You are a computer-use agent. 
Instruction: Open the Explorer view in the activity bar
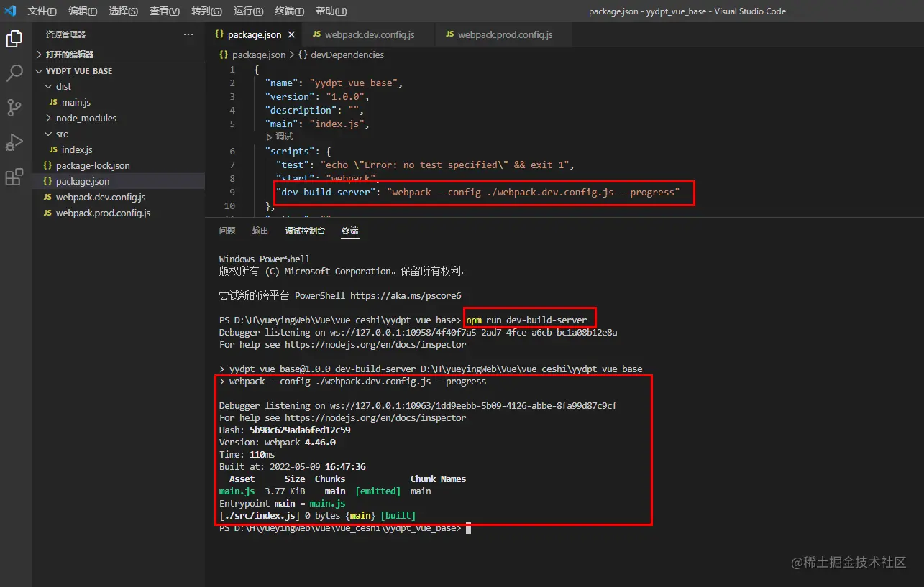click(x=14, y=40)
